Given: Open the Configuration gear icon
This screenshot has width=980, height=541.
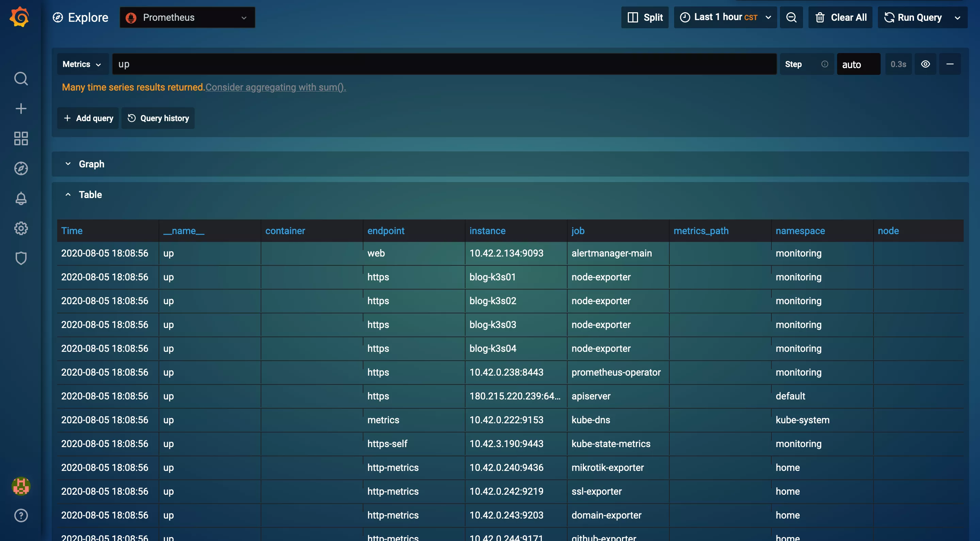Looking at the screenshot, I should (21, 228).
